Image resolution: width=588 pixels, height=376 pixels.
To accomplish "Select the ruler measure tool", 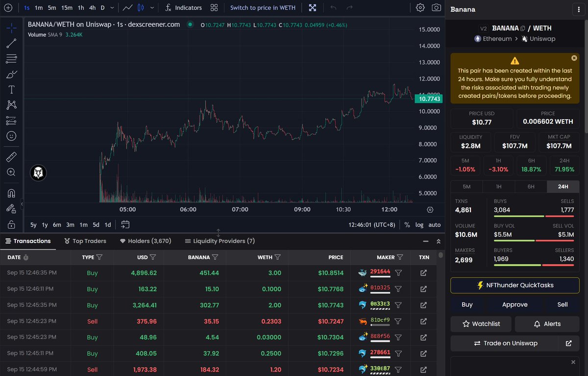I will coord(11,157).
